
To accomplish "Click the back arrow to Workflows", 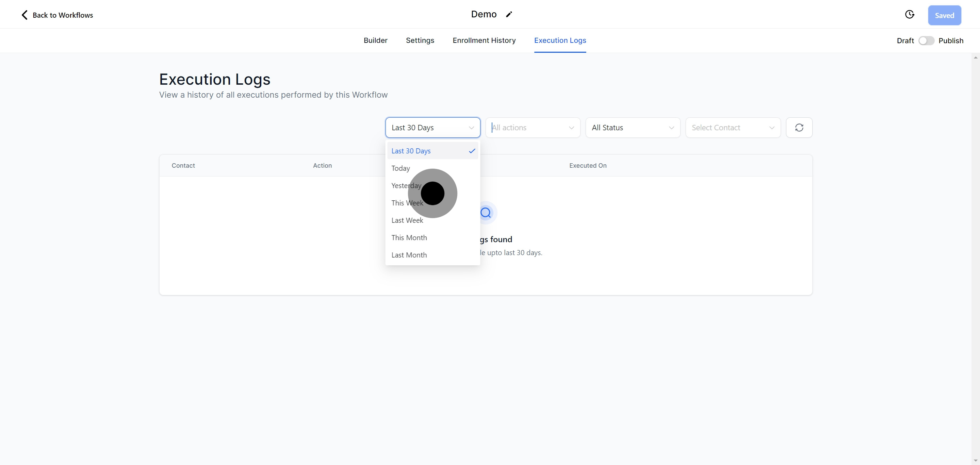I will tap(24, 15).
